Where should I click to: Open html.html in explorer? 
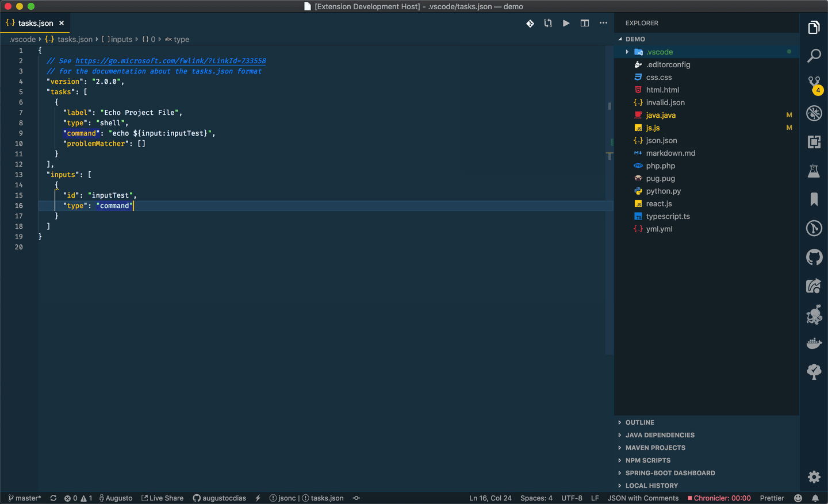(707, 90)
